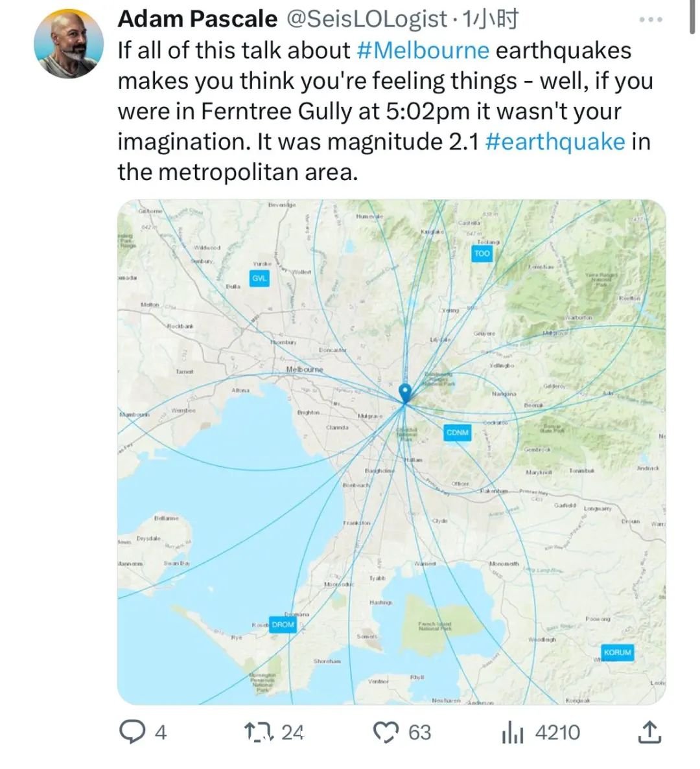Click the earthquake epicenter pin marker
The height and width of the screenshot is (769, 700).
[x=405, y=393]
